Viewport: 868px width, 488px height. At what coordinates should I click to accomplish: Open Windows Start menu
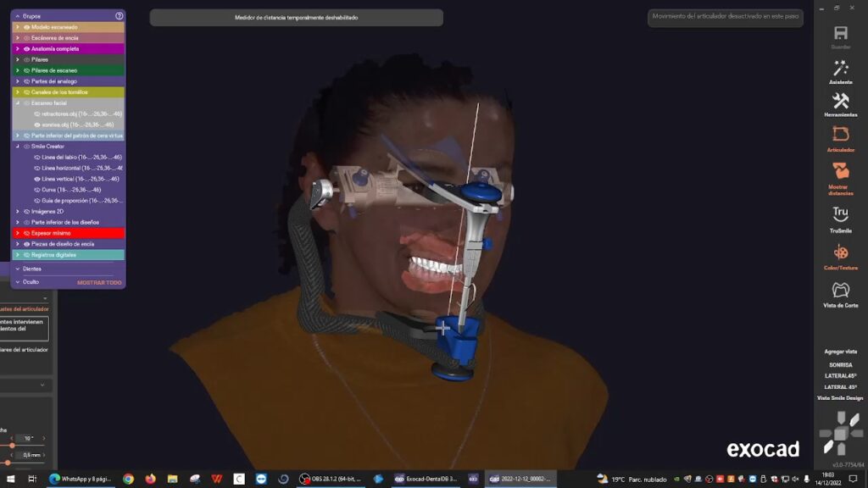(x=10, y=479)
